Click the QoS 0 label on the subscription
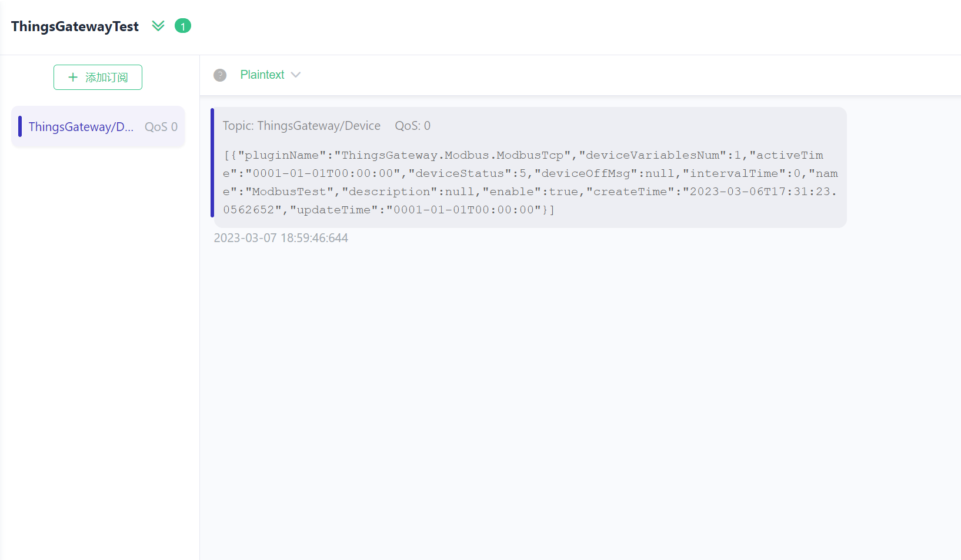The width and height of the screenshot is (961, 560). (x=161, y=127)
